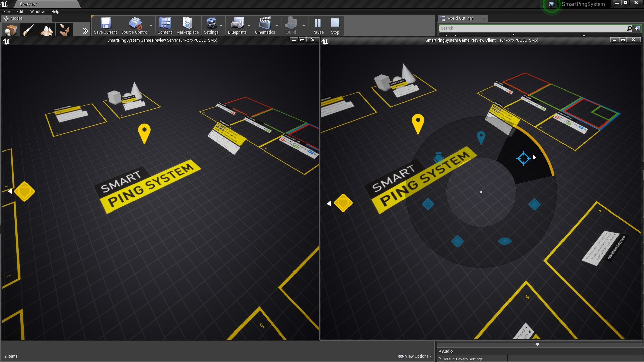The image size is (644, 362).
Task: Expand the Blueprints dropdown arrow
Action: click(x=249, y=26)
